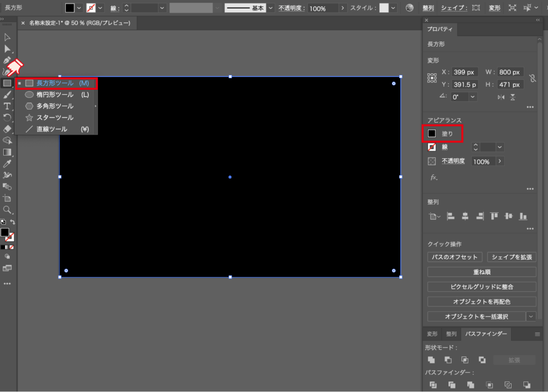Screen dimensions: 548x392
Task: Select the Eraser tool
Action: click(x=7, y=129)
